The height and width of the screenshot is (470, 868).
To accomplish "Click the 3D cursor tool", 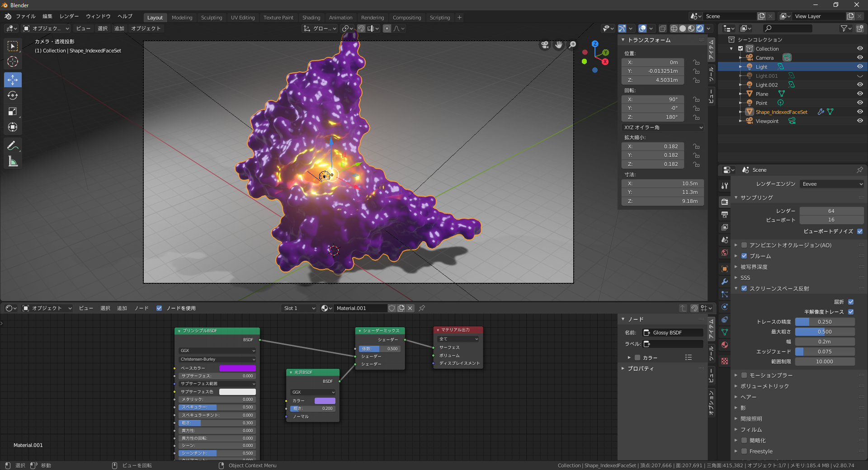I will pos(13,62).
